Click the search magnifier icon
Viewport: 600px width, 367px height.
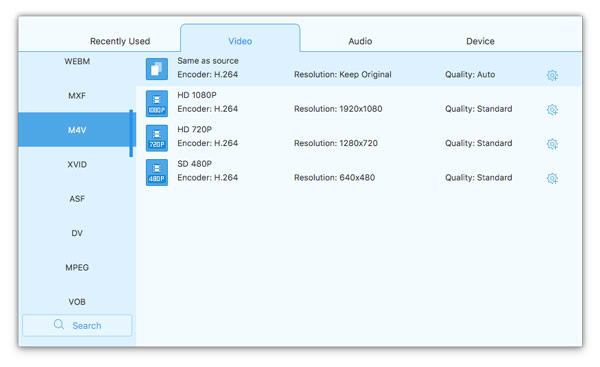click(x=59, y=325)
